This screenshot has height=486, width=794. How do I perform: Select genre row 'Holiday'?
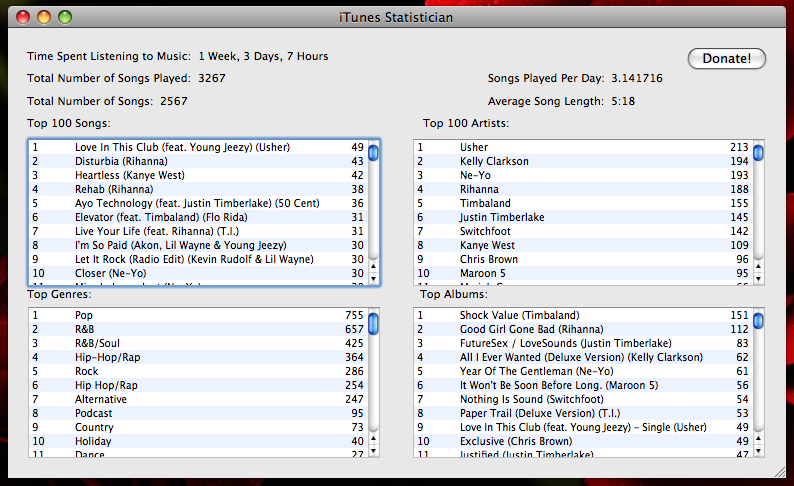coord(198,441)
